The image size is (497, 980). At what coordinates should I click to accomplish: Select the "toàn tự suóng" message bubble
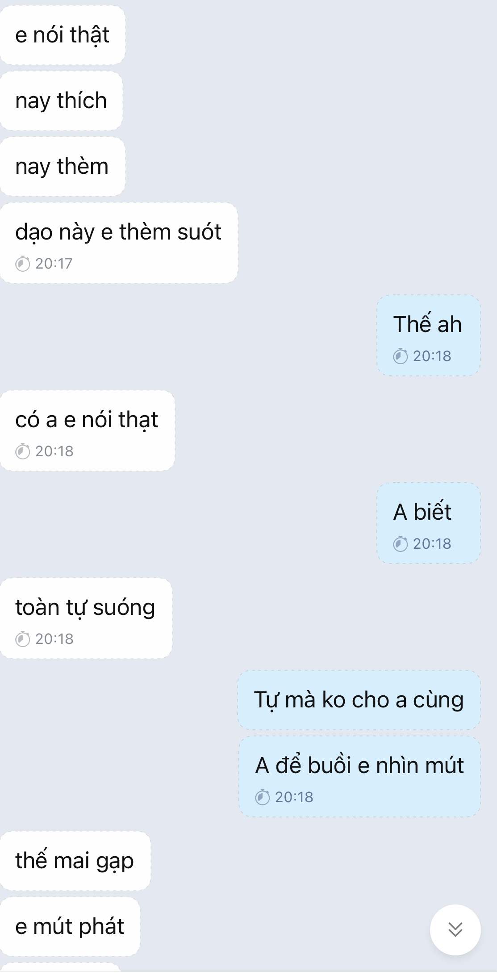tap(86, 618)
